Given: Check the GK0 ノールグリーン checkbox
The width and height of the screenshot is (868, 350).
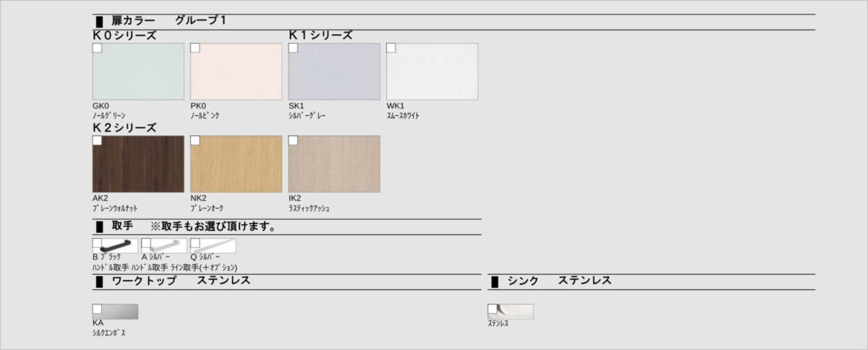Looking at the screenshot, I should 97,48.
